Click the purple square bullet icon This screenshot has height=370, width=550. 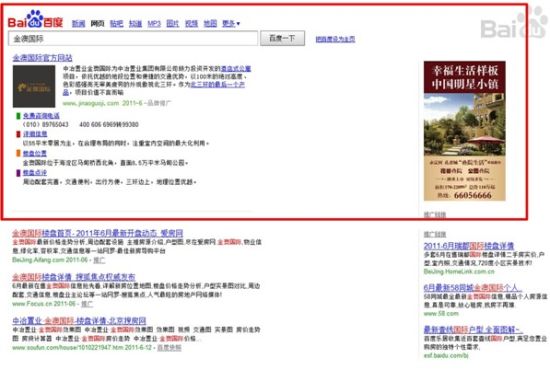click(x=18, y=173)
